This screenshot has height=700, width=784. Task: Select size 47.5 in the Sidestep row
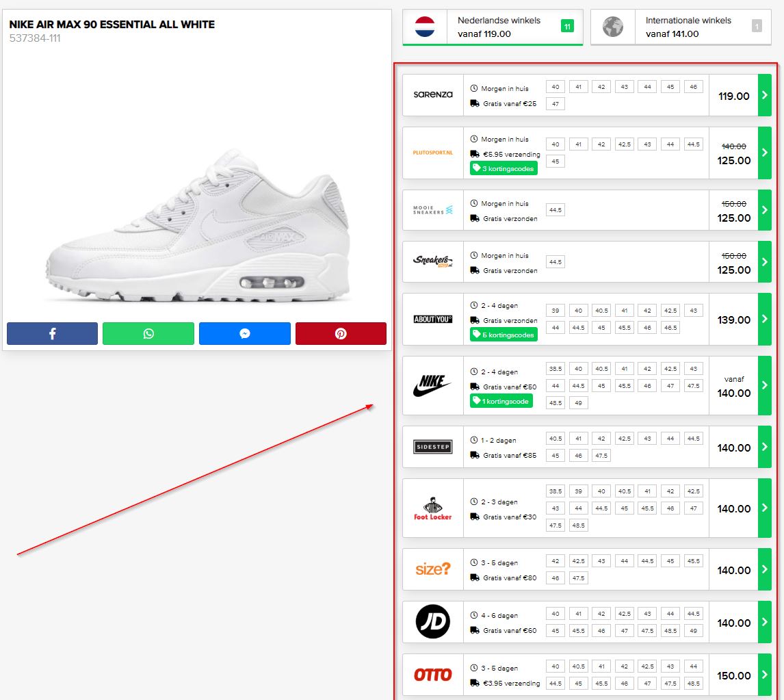pos(601,456)
